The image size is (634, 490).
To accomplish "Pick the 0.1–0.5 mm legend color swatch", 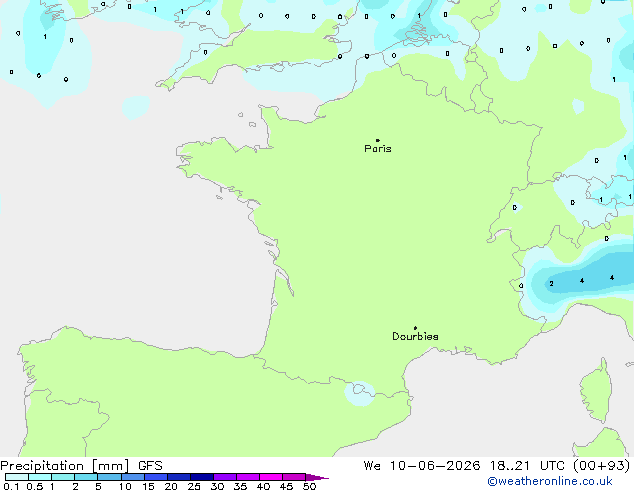I will (x=17, y=477).
